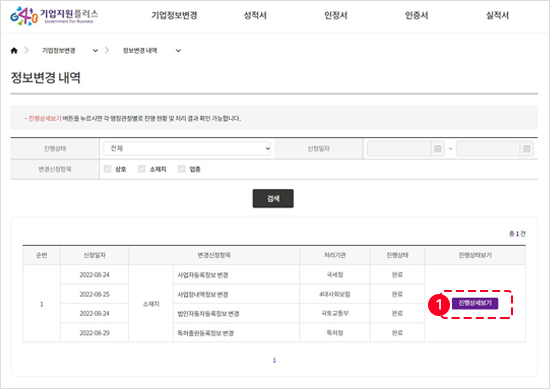
Task: Click the date 2022-08-29 cell
Action: coord(94,333)
